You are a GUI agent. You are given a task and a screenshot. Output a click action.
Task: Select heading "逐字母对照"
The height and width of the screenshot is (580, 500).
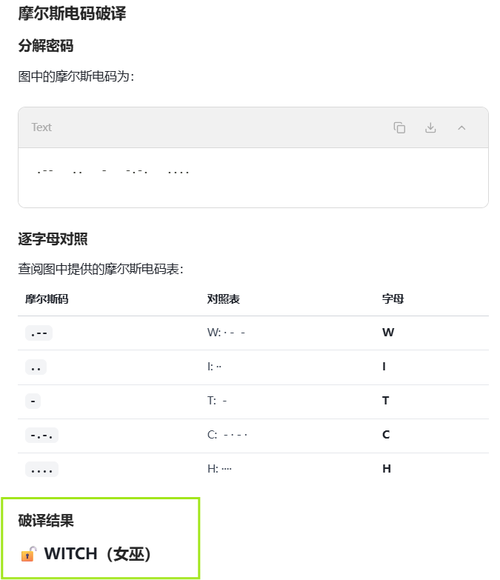[x=53, y=239]
